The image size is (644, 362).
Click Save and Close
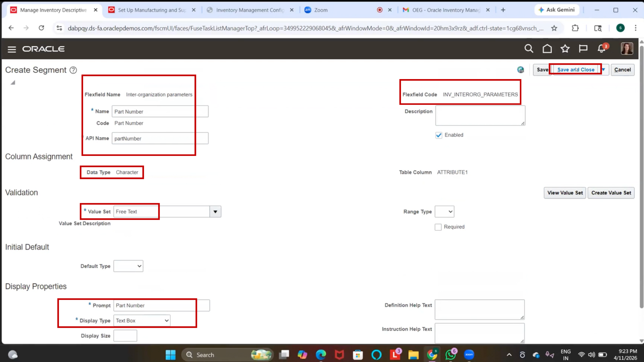[576, 70]
